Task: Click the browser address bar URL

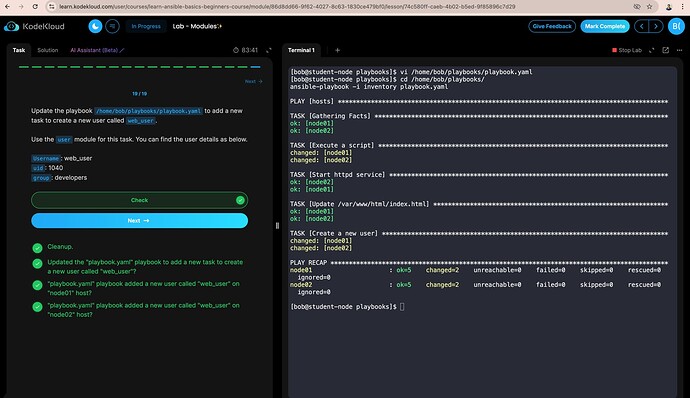Action: point(287,7)
